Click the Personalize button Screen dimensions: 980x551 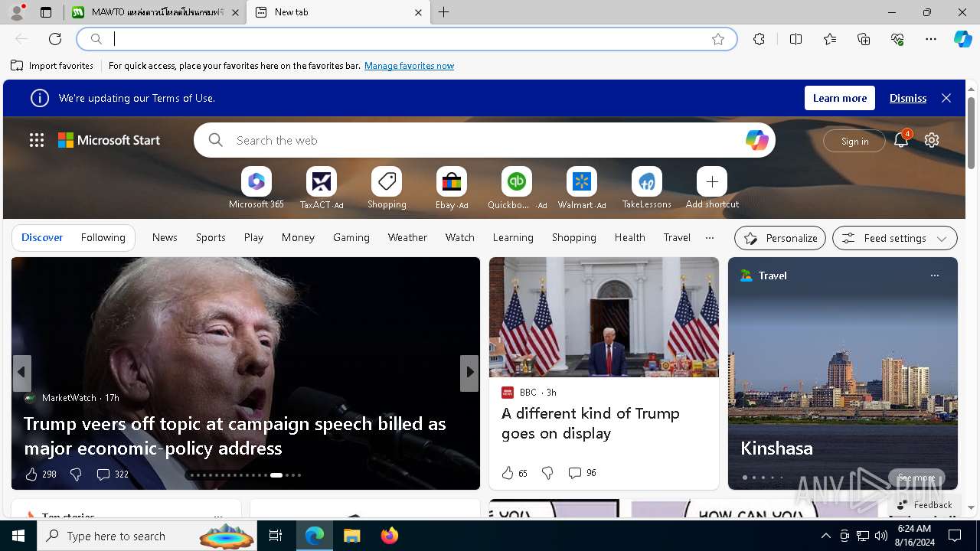click(780, 238)
